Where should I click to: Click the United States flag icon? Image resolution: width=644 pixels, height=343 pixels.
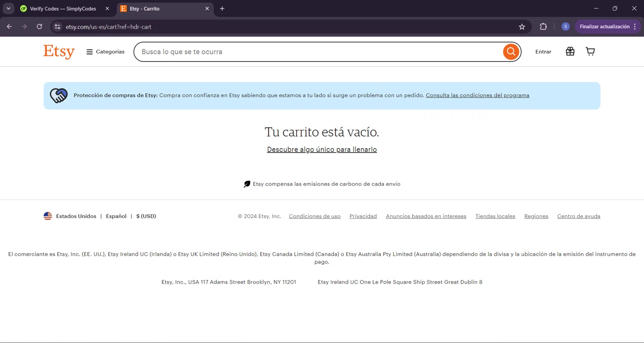[x=48, y=216]
